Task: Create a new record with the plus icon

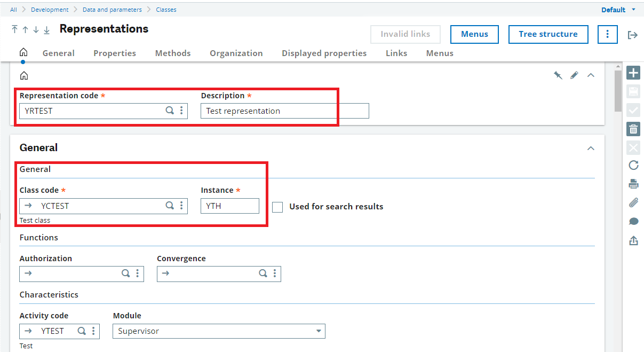Action: click(633, 73)
